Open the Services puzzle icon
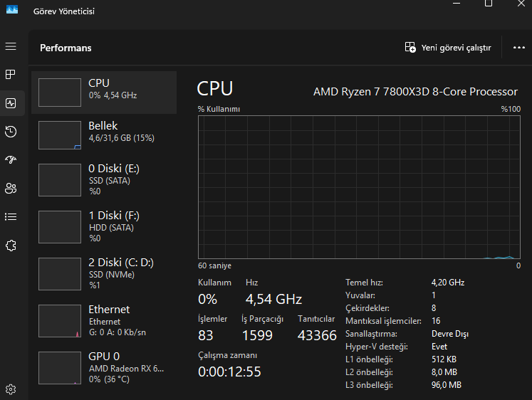The width and height of the screenshot is (532, 400). coord(11,246)
